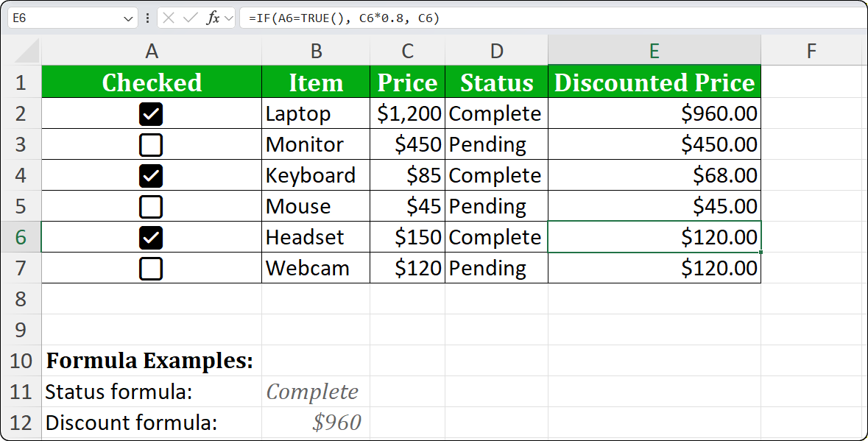Enable the Mouse checkbox
The width and height of the screenshot is (868, 441).
coord(150,206)
